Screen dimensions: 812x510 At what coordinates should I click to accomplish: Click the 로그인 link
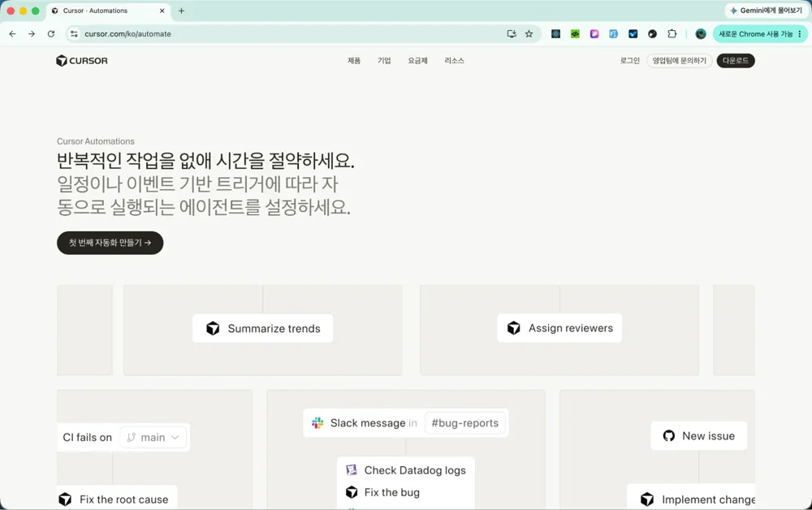point(630,61)
